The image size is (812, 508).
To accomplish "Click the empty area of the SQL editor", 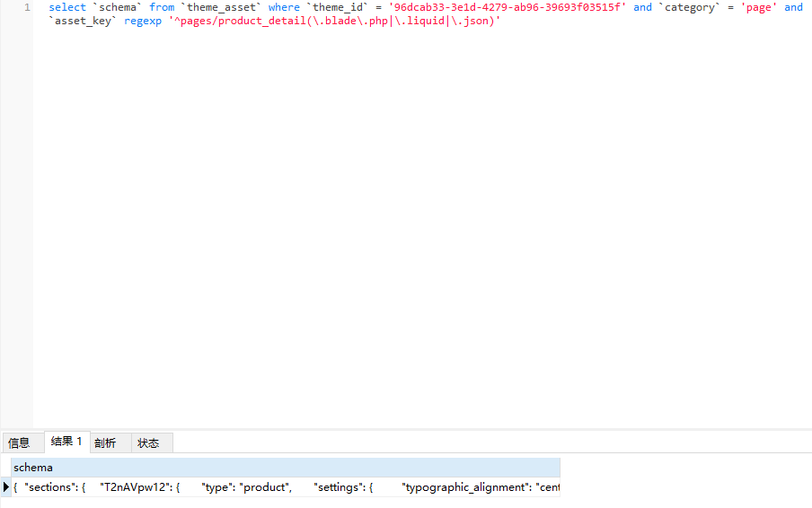I will pos(404,224).
